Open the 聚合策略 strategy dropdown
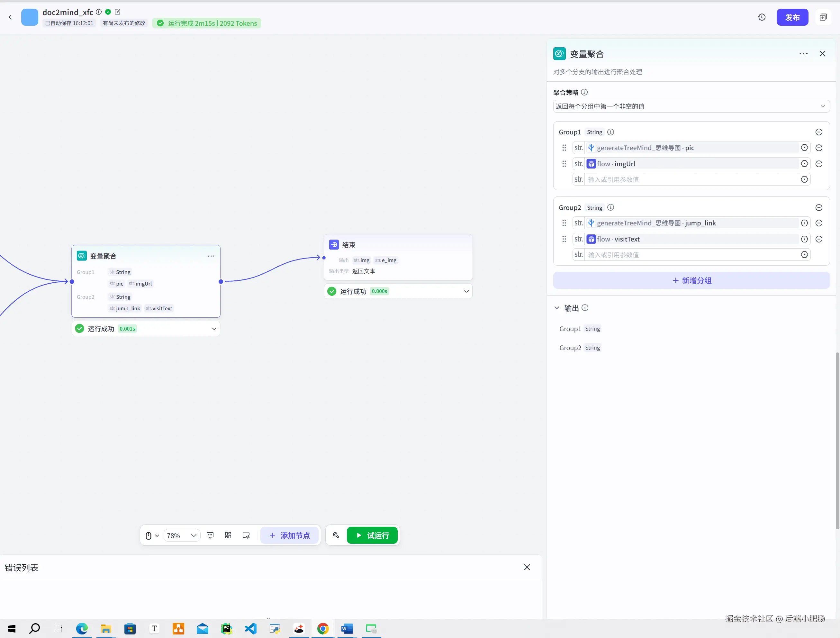The height and width of the screenshot is (638, 840). point(691,106)
